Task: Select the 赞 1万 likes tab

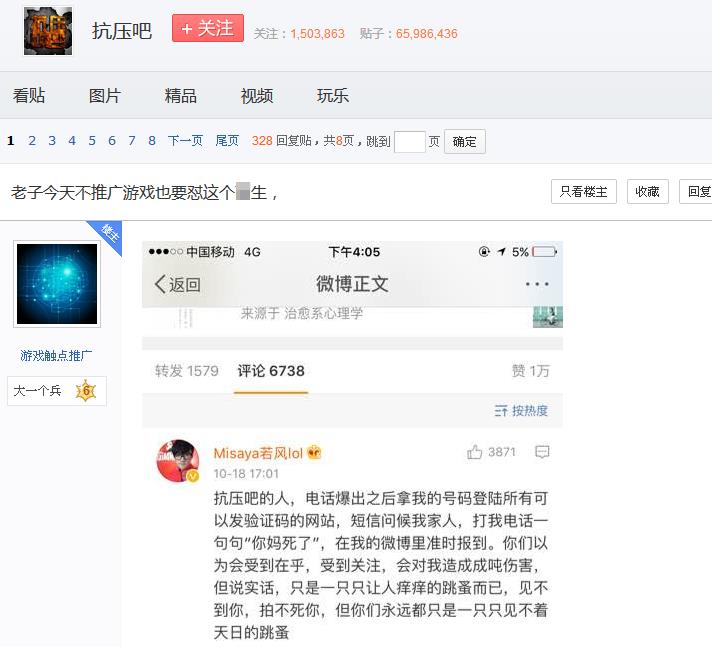Action: (x=530, y=371)
